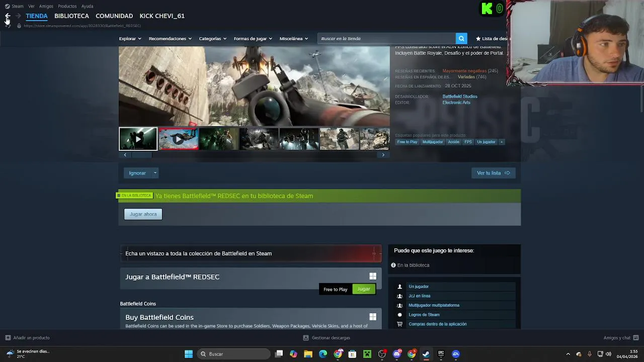Open the KICK CHEVI_61 profile tab
This screenshot has height=362, width=644.
point(162,16)
